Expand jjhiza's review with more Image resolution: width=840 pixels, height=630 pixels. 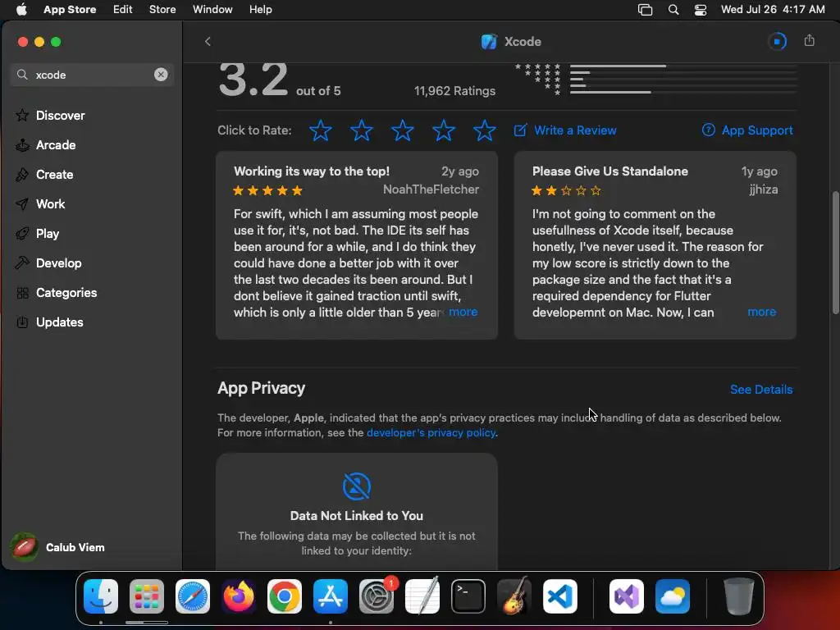pyautogui.click(x=761, y=312)
